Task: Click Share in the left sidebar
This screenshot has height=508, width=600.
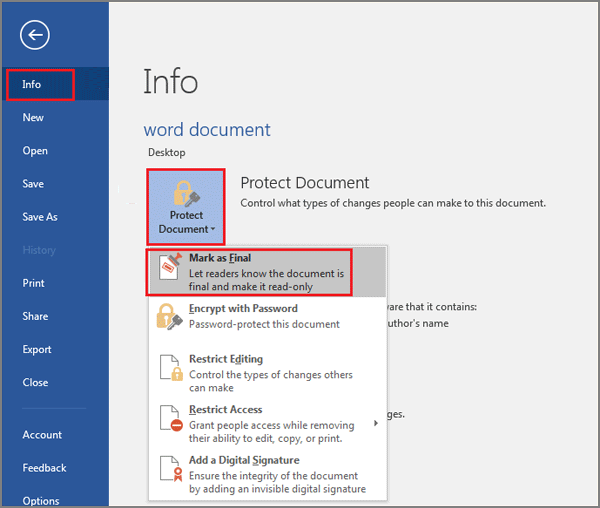Action: click(35, 316)
